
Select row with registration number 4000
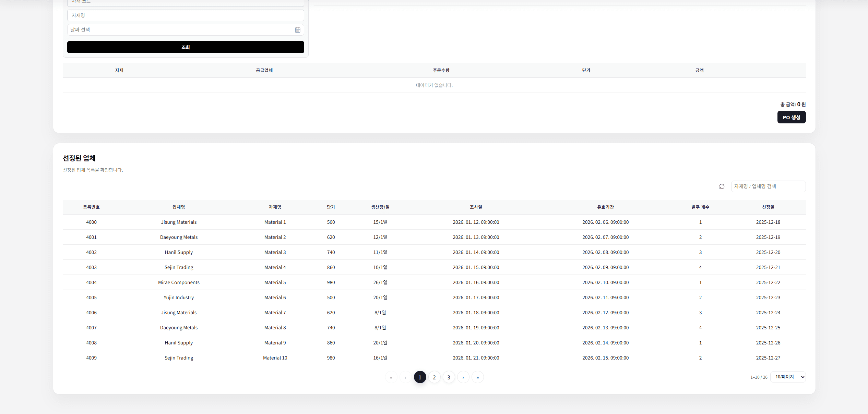[91, 222]
